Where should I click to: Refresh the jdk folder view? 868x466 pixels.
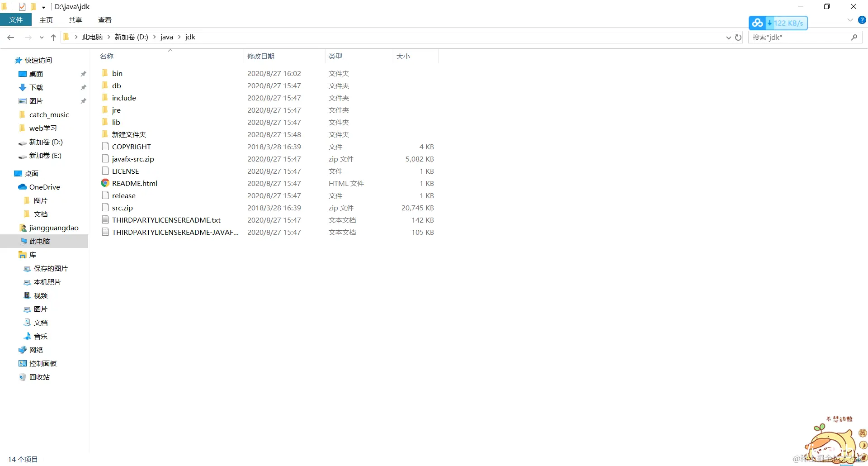[x=738, y=38]
